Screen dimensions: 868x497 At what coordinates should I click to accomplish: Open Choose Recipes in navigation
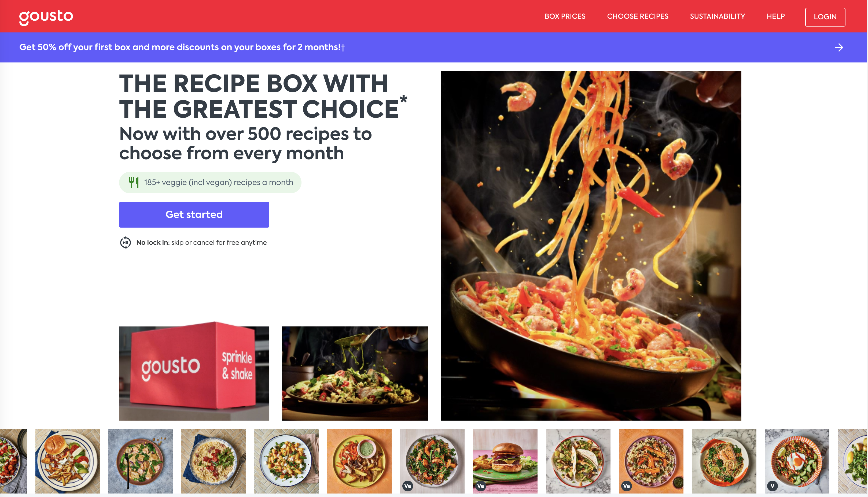(x=638, y=16)
